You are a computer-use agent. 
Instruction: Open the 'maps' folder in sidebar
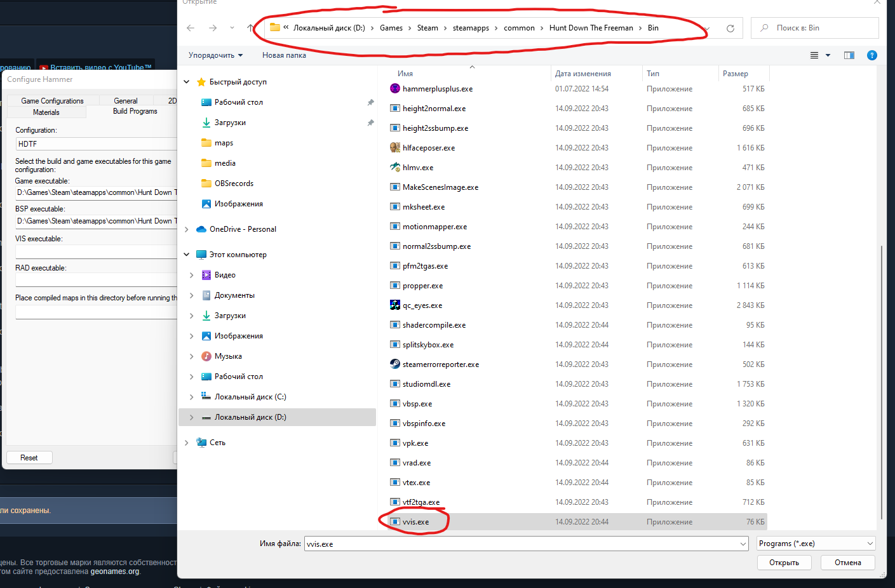click(x=224, y=143)
